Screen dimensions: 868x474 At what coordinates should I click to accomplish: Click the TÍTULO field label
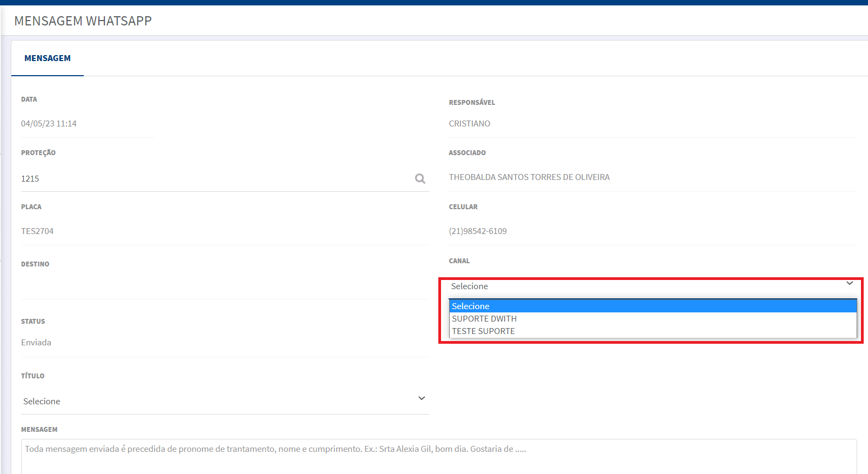32,376
